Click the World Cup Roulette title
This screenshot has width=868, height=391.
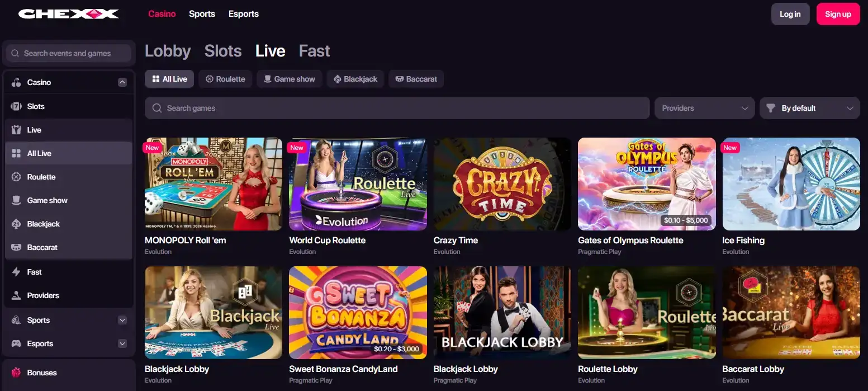pyautogui.click(x=328, y=240)
